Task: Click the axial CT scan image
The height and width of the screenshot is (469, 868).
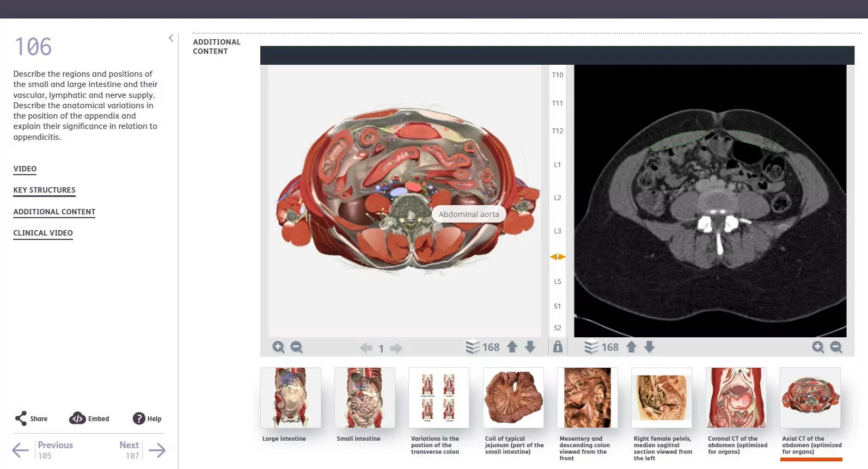Action: pos(710,201)
